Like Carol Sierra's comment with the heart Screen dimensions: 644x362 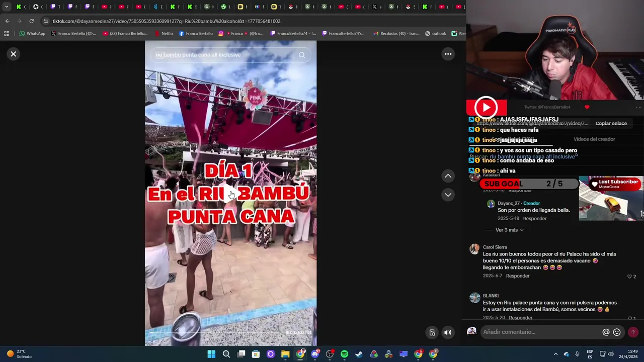point(629,277)
